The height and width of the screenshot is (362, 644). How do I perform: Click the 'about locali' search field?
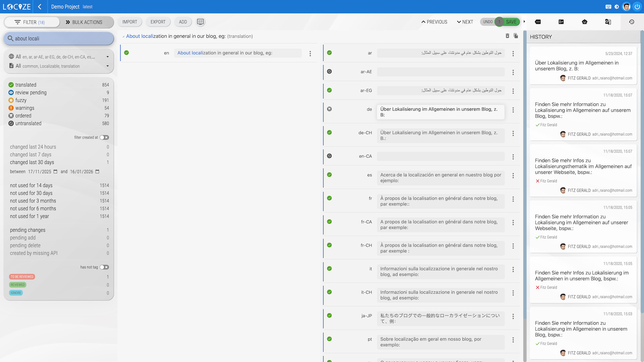[x=59, y=39]
